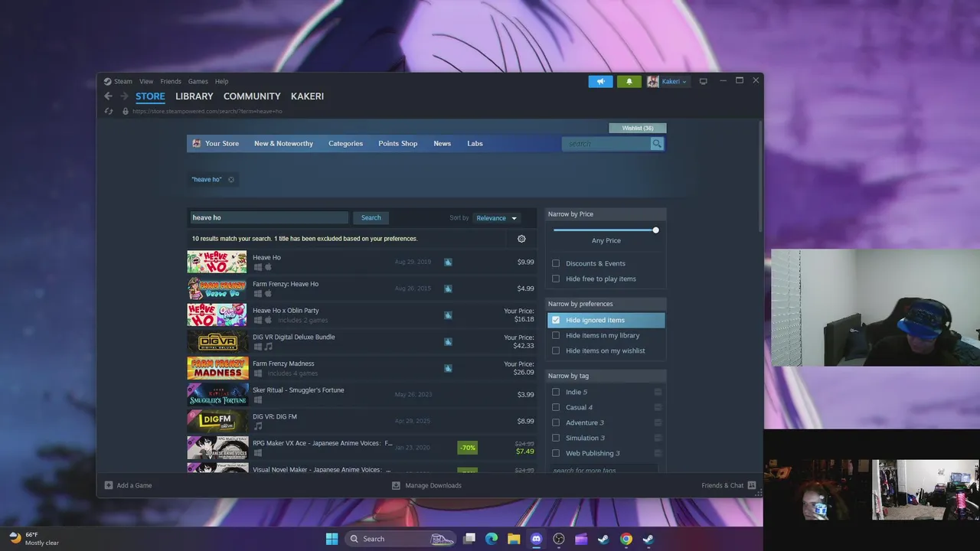Open the Games menu
Image resolution: width=980 pixels, height=551 pixels.
pos(198,81)
